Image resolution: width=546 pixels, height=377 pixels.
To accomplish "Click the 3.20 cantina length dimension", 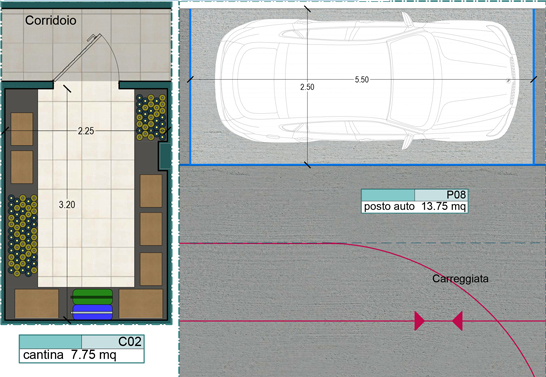I will 67,205.
